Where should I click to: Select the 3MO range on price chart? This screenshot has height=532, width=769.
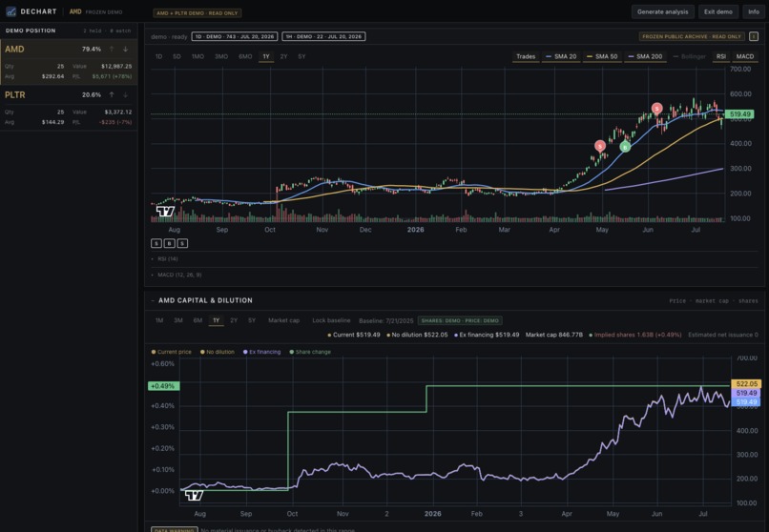pyautogui.click(x=221, y=57)
